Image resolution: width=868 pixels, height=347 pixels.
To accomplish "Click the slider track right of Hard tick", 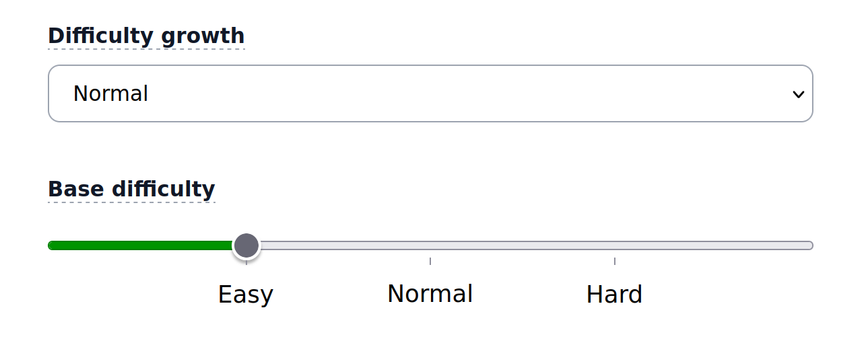I will tap(714, 245).
